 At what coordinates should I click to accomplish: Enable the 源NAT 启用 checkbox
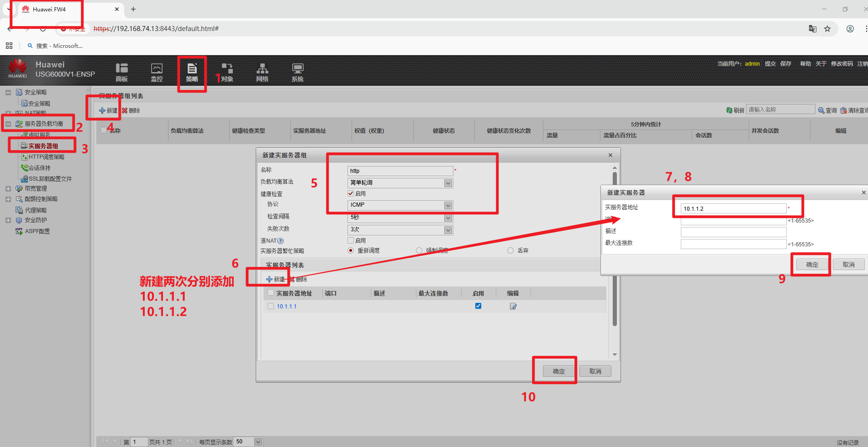pyautogui.click(x=351, y=240)
